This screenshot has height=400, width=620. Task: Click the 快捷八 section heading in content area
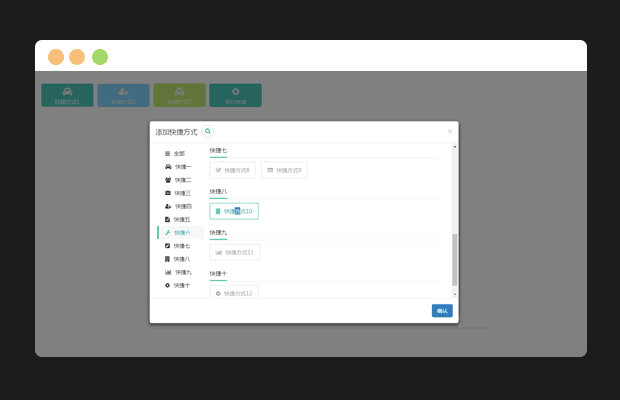tap(218, 192)
